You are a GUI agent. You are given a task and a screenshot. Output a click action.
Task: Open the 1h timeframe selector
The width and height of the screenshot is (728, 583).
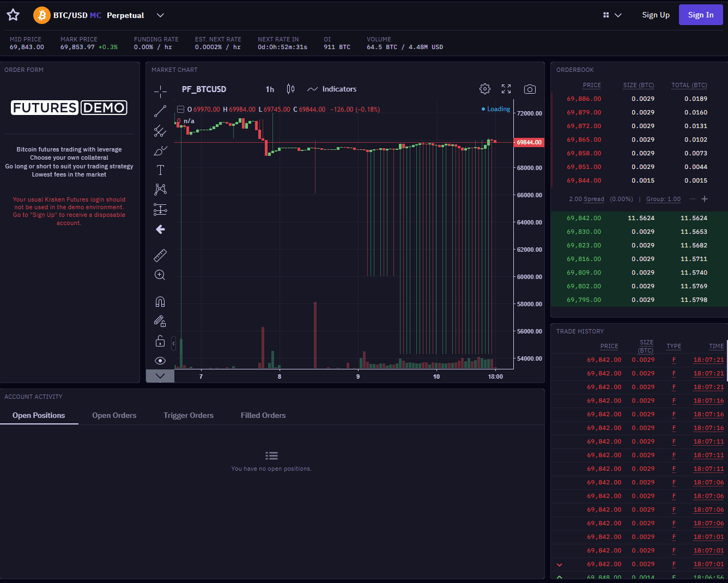point(270,89)
